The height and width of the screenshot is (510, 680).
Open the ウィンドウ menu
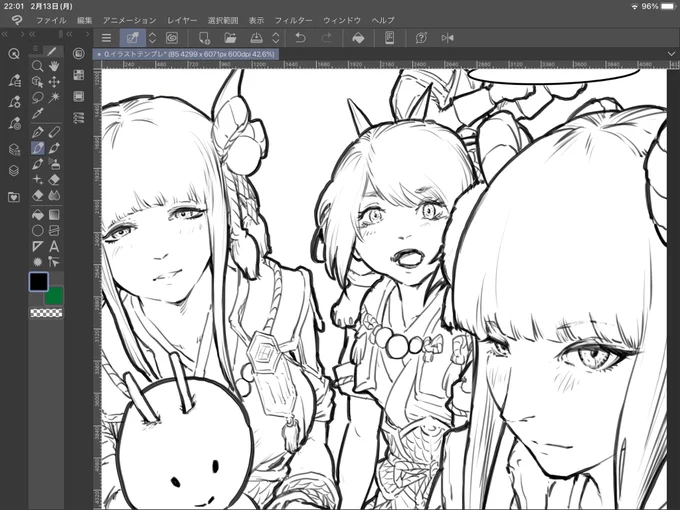tap(342, 20)
